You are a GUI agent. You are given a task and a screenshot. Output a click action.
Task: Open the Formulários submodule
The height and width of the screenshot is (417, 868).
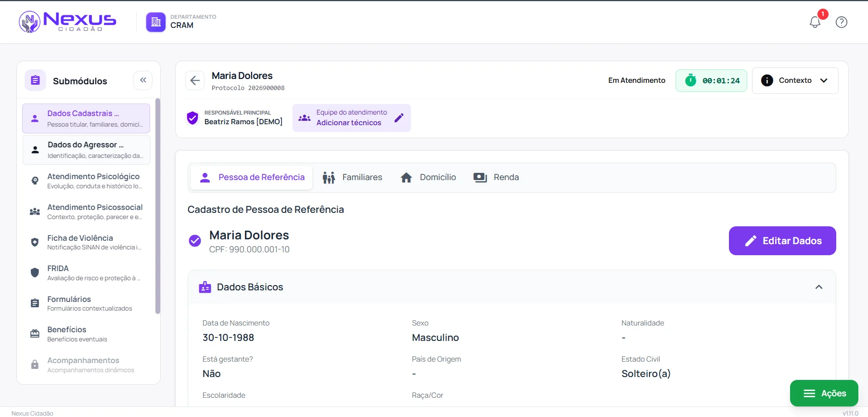86,303
